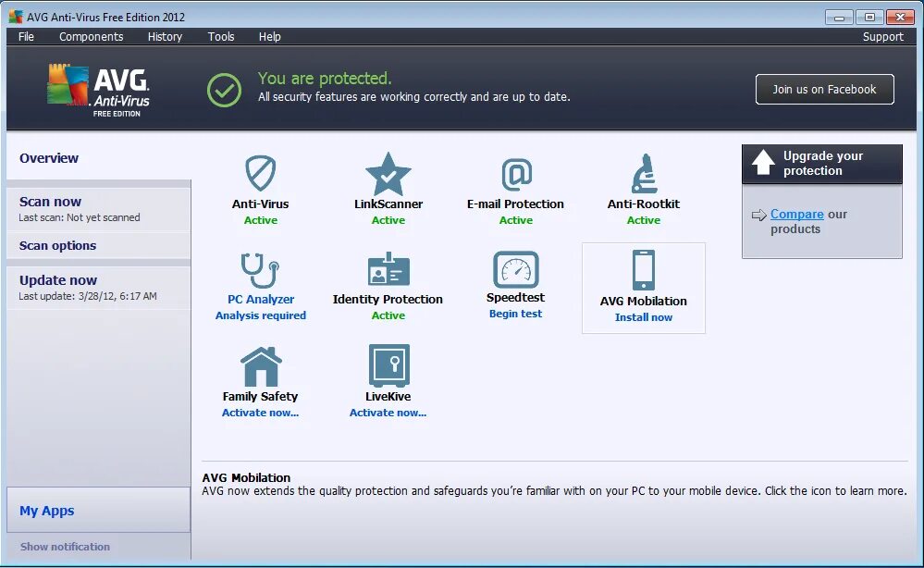Click the Speedtest label text
Image resolution: width=924 pixels, height=568 pixels.
coord(515,298)
